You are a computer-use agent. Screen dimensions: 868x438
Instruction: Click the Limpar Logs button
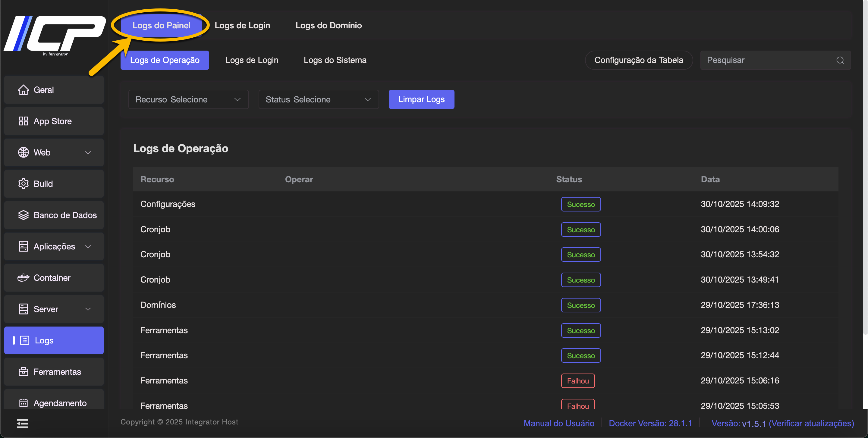click(421, 99)
